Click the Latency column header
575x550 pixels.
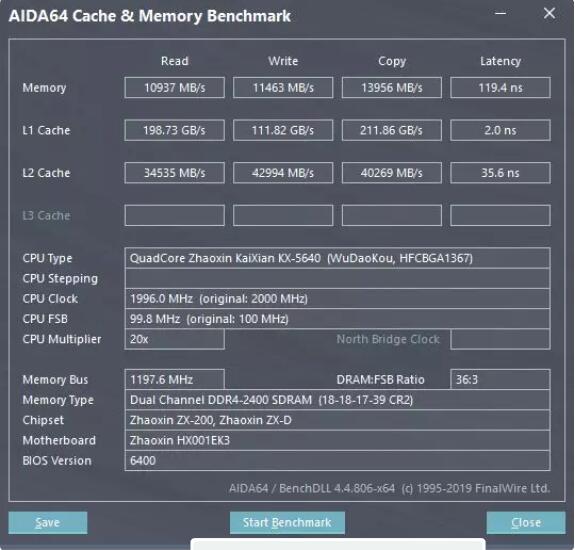[501, 61]
